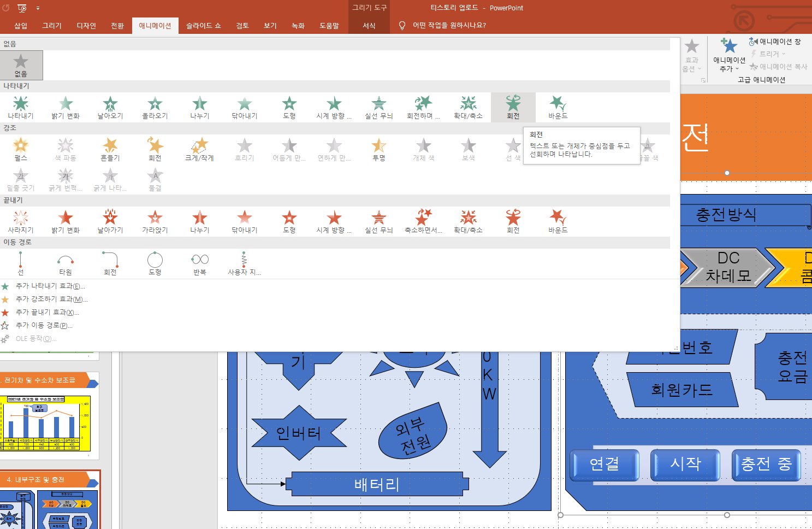Open the animation group dialog launcher
Image resolution: width=812 pixels, height=529 pixels.
703,80
